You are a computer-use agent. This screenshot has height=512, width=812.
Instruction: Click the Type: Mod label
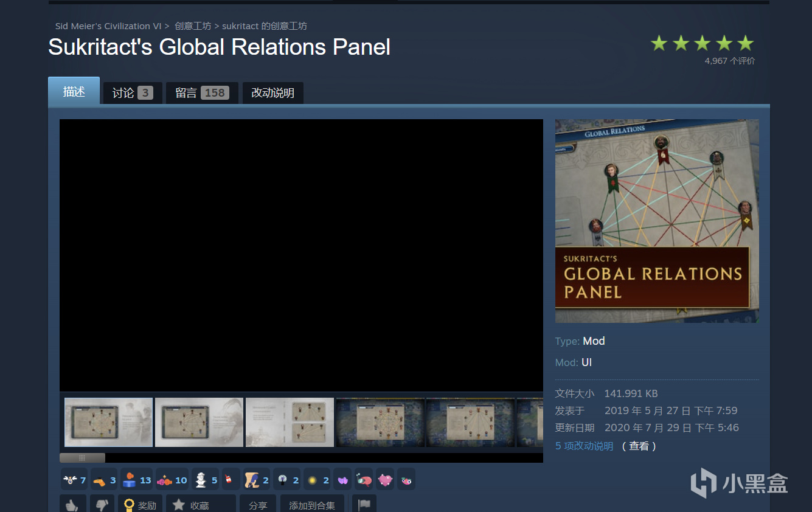(580, 341)
